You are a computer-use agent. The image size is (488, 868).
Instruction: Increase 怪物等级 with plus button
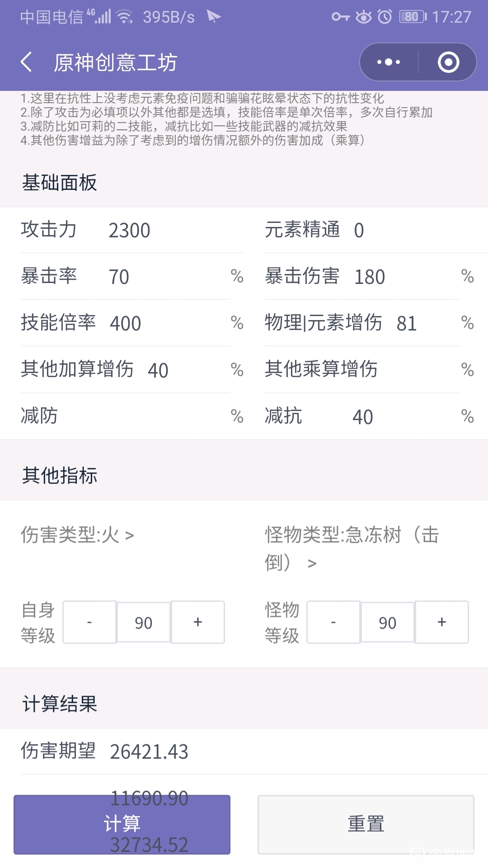(x=442, y=622)
